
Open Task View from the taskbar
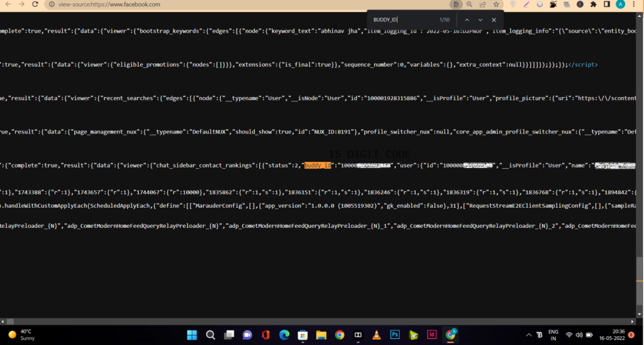[x=229, y=335]
